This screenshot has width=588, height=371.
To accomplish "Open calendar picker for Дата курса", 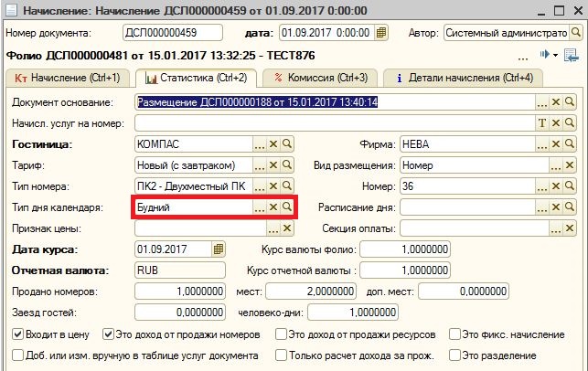I will pos(219,249).
